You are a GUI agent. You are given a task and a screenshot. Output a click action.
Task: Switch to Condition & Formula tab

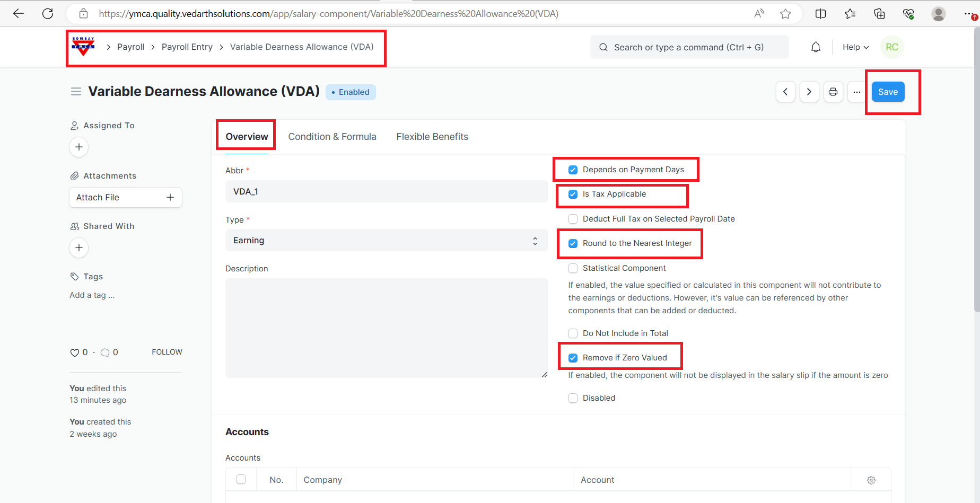point(332,137)
